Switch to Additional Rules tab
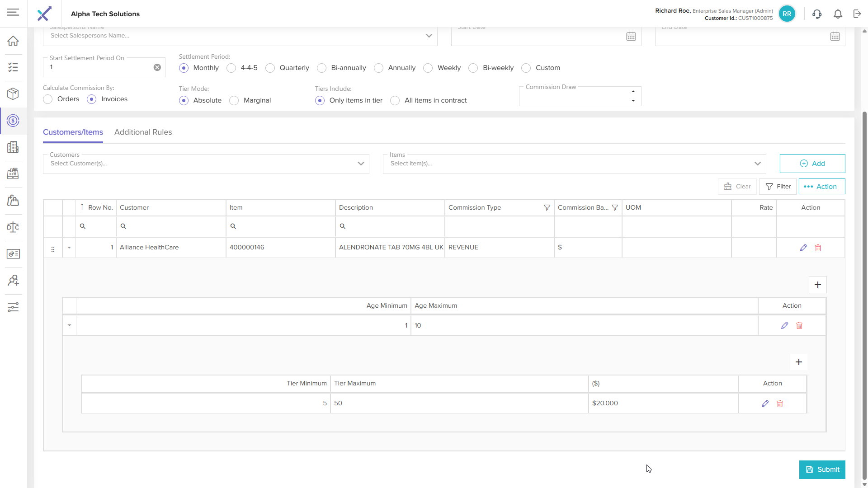Screen dimensions: 868x488 [x=143, y=132]
